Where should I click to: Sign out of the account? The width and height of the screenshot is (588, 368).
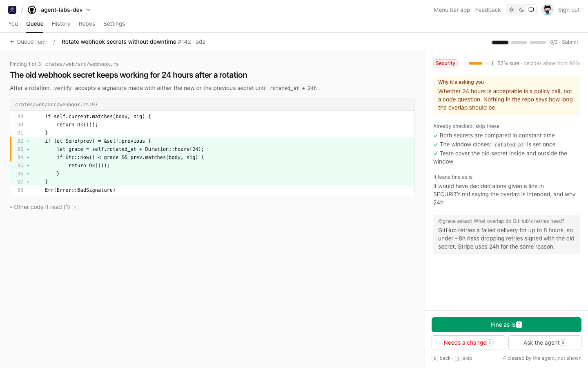tap(569, 10)
